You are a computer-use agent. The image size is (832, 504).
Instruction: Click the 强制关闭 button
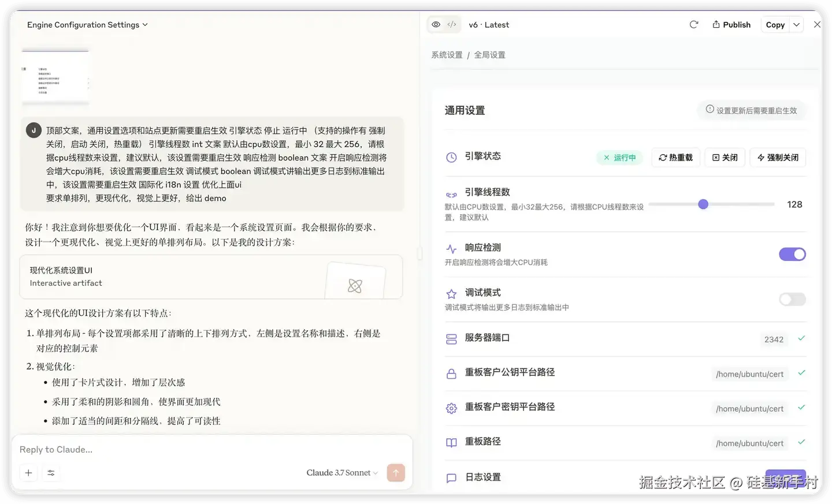(777, 157)
